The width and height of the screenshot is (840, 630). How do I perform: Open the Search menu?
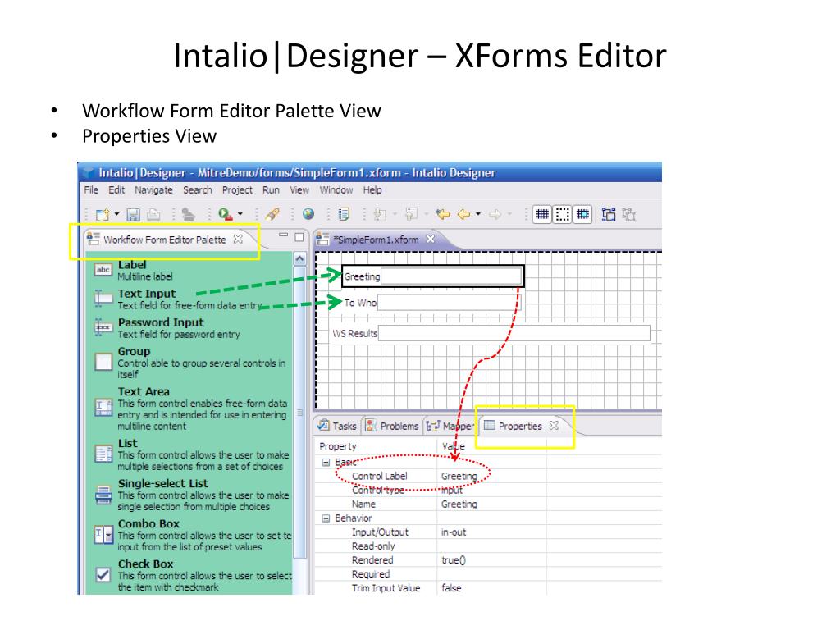coord(197,190)
